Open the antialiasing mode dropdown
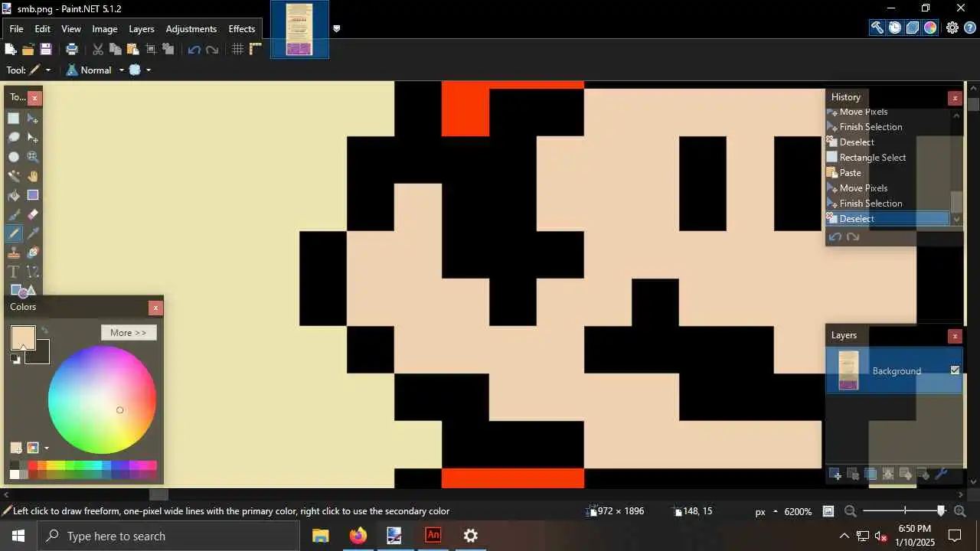Image resolution: width=980 pixels, height=551 pixels. (x=140, y=70)
